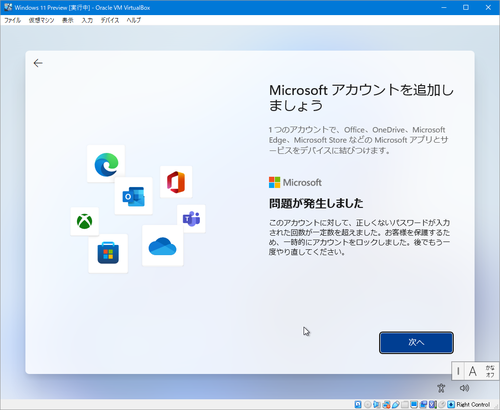The height and width of the screenshot is (410, 500).
Task: Click the audio status bar icon
Action: coord(377,404)
